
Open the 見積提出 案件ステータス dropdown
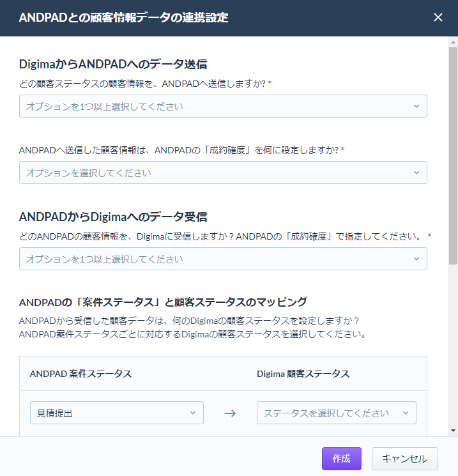117,413
